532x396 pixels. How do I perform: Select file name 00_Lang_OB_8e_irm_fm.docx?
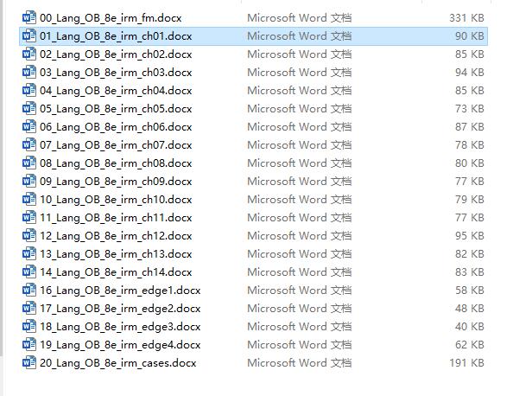[x=111, y=18]
